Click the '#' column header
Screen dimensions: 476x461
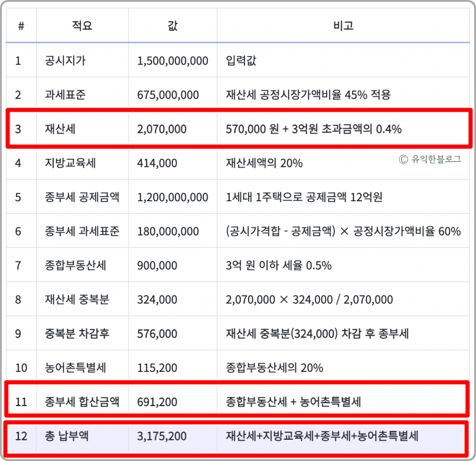tap(21, 26)
